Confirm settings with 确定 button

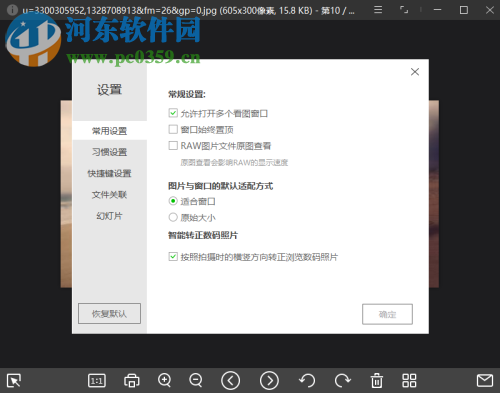point(387,314)
